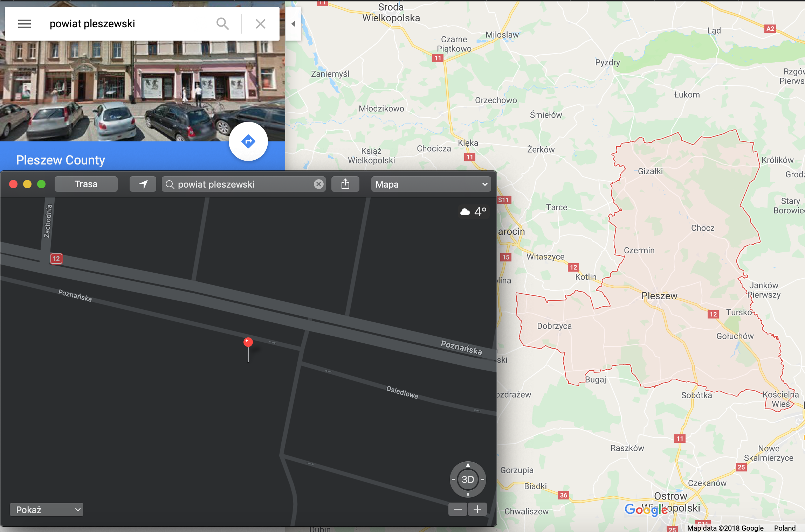Click the Zaniemyśl label on the map
Screen dimensions: 805x532
point(330,74)
